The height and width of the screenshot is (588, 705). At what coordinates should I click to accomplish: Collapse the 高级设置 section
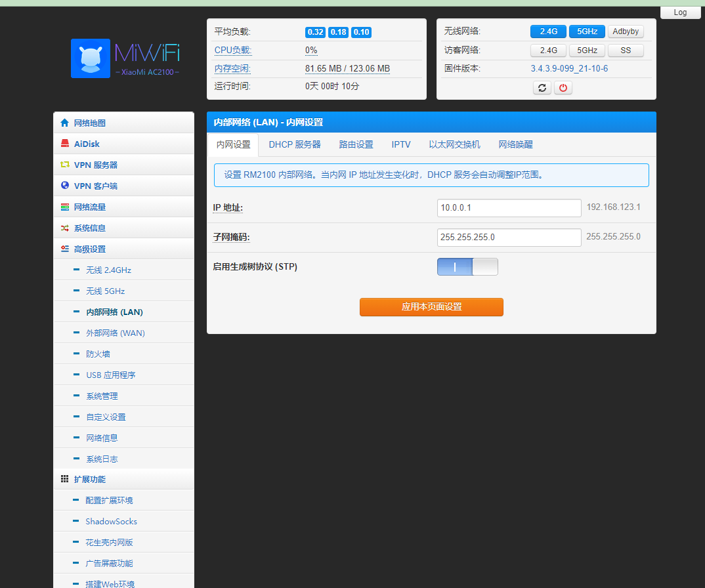[89, 249]
